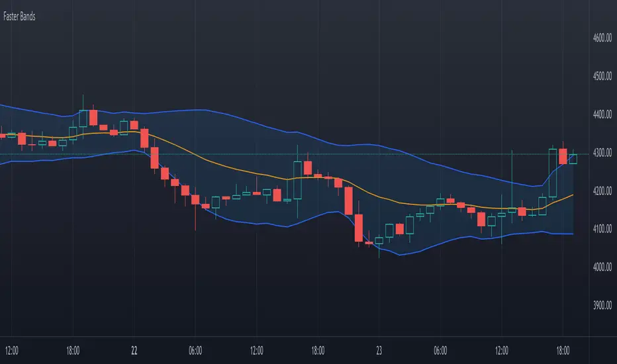Image resolution: width=617 pixels, height=364 pixels.
Task: Select the 4300.00 price scale label
Action: pos(600,154)
